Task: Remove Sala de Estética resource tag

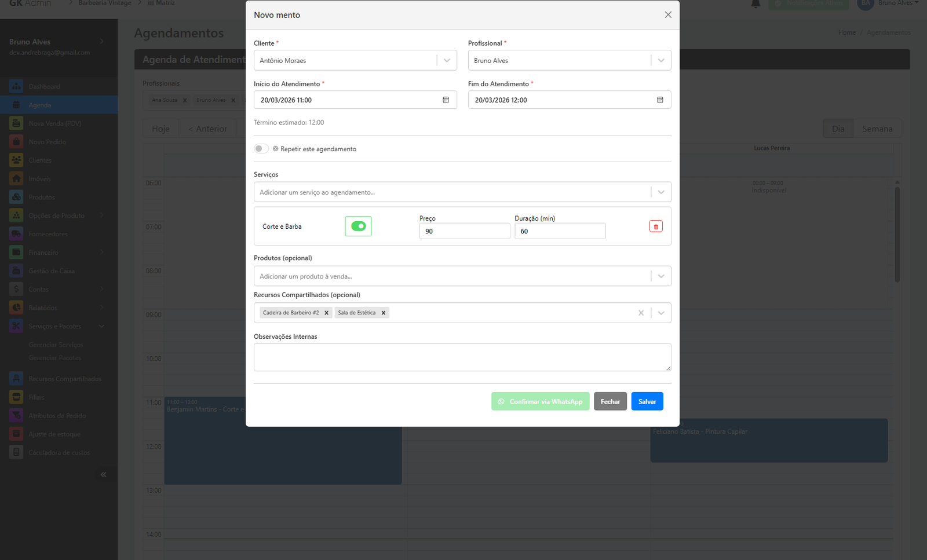Action: [x=384, y=313]
